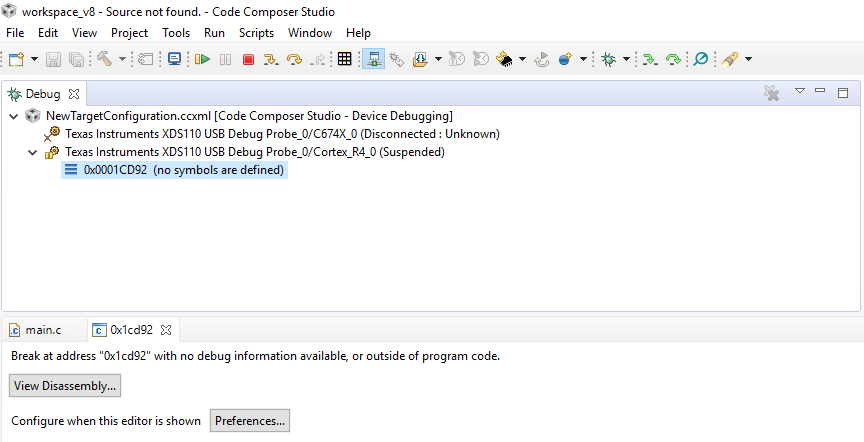The image size is (864, 442).
Task: Click the red Terminate button
Action: (x=249, y=59)
